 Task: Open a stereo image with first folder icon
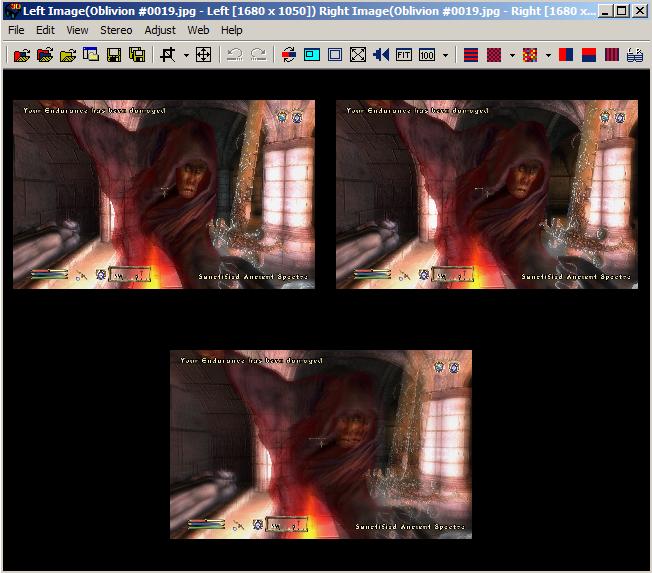pos(22,55)
